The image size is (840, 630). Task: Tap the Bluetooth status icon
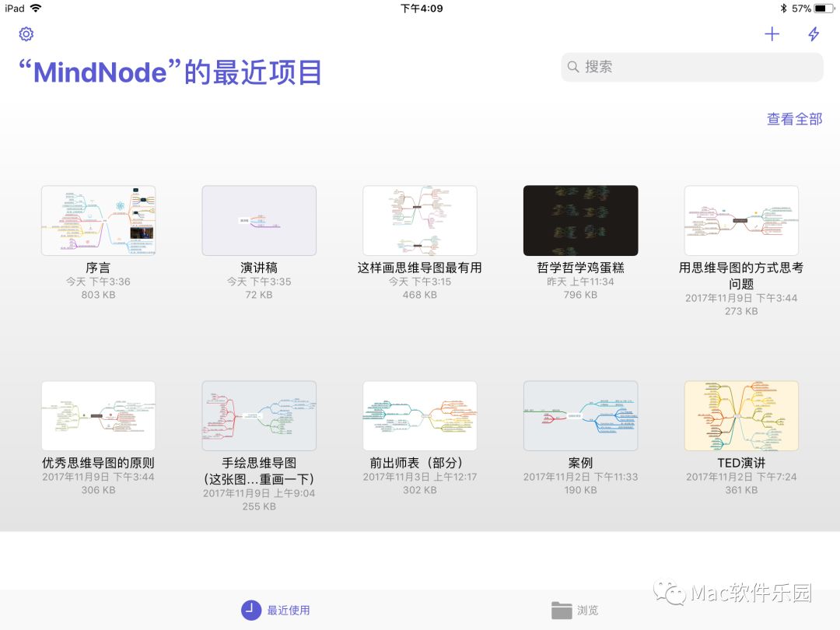(784, 8)
